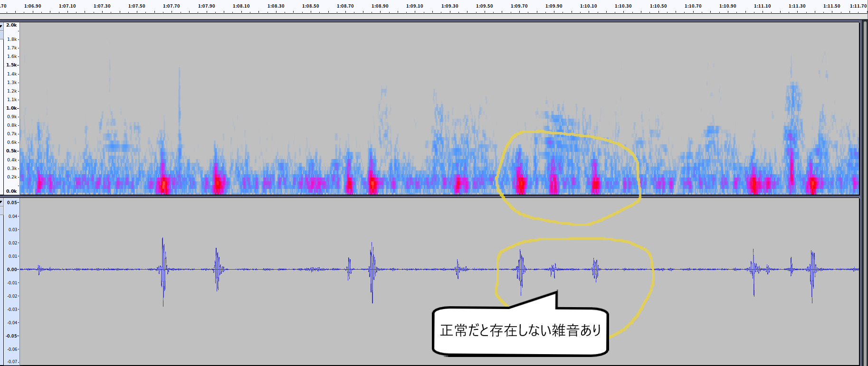Click the 1:10.90 mark on the timeline ruler

point(728,6)
